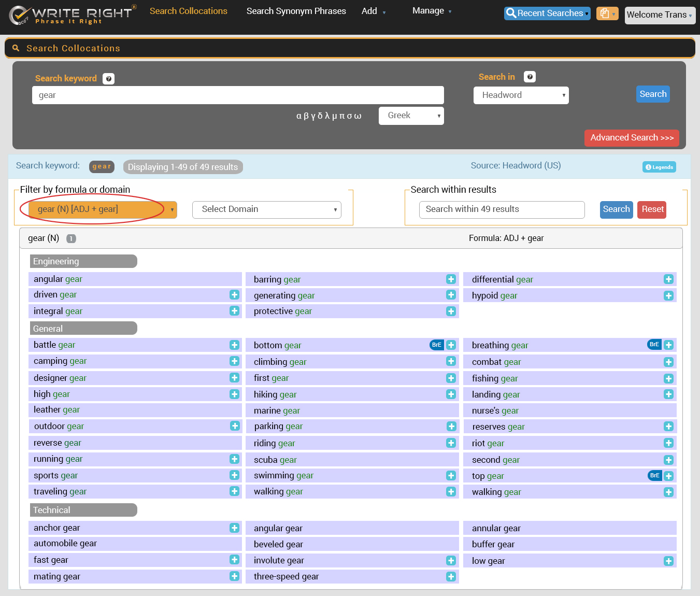Click plus icon next to three-speed gear
The height and width of the screenshot is (596, 700).
(x=451, y=577)
